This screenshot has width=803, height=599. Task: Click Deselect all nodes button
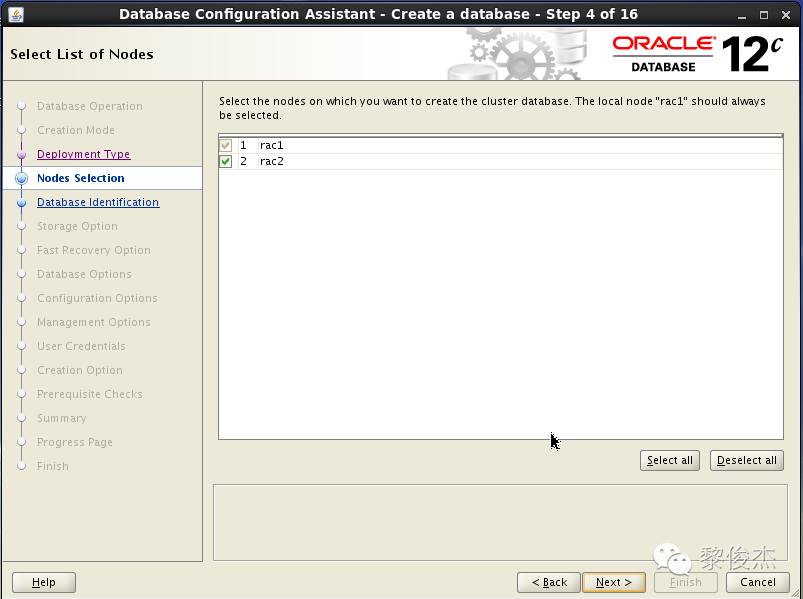point(747,460)
